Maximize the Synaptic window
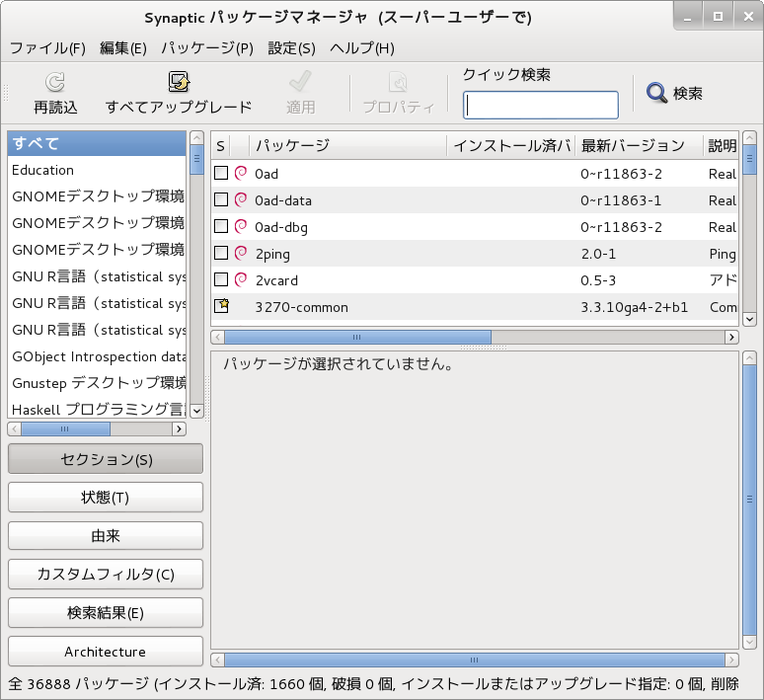Viewport: 764px width, 700px height. (718, 17)
